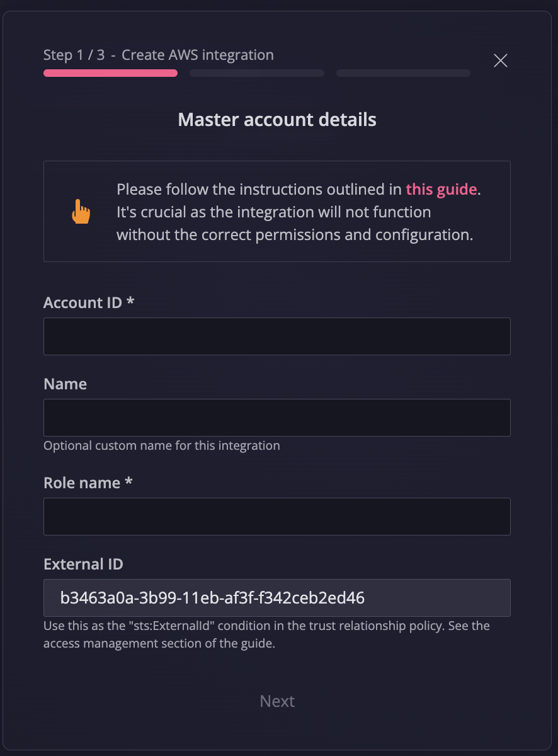This screenshot has width=558, height=756.
Task: Click the "Step 1 / 3" wizard label
Action: coord(74,55)
